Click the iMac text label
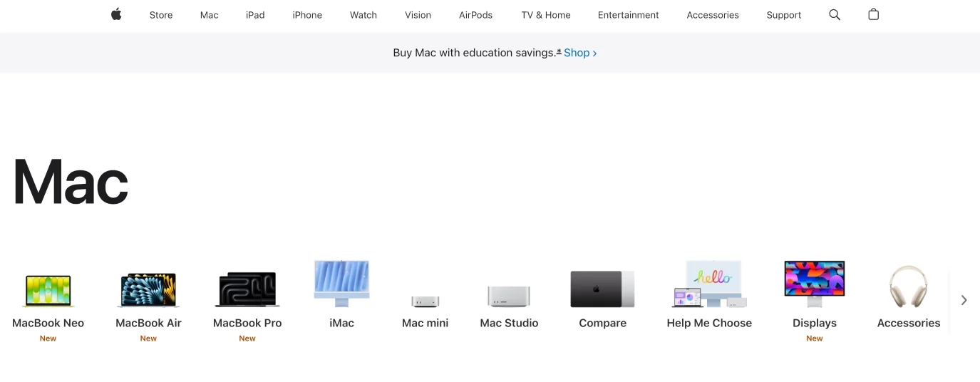Viewport: 980px width, 382px height. click(342, 323)
